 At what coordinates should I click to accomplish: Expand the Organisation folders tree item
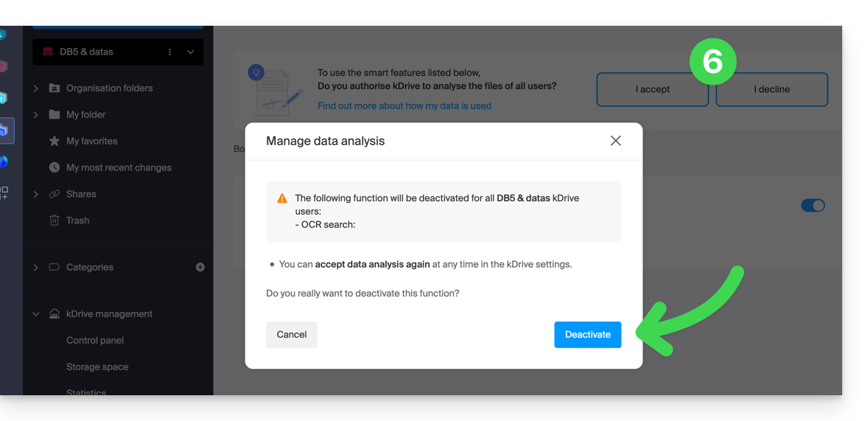[x=36, y=88]
